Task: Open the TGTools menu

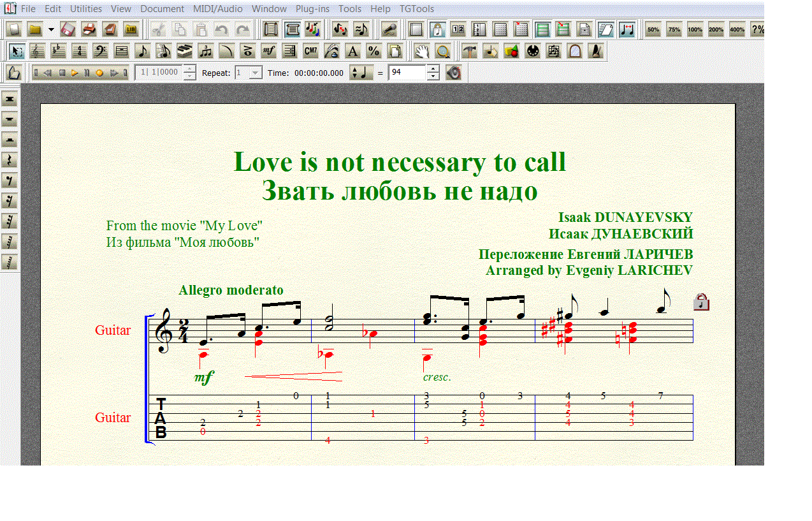Action: point(417,9)
